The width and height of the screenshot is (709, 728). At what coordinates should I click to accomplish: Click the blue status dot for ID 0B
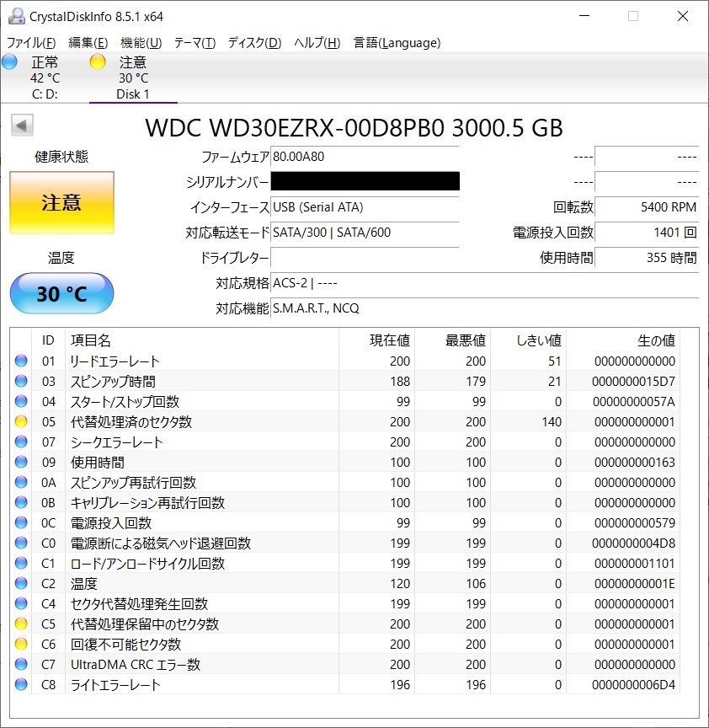click(21, 502)
